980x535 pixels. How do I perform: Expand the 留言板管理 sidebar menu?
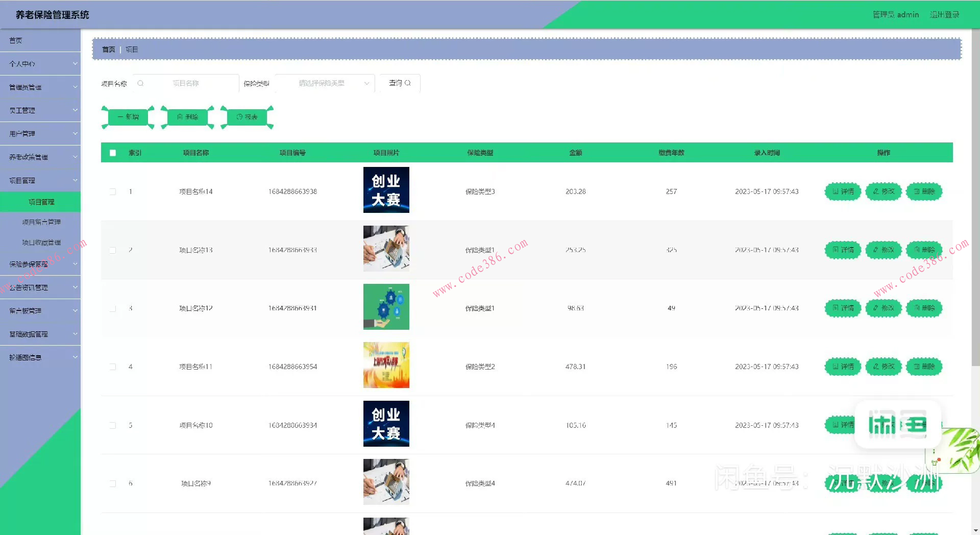tap(40, 310)
